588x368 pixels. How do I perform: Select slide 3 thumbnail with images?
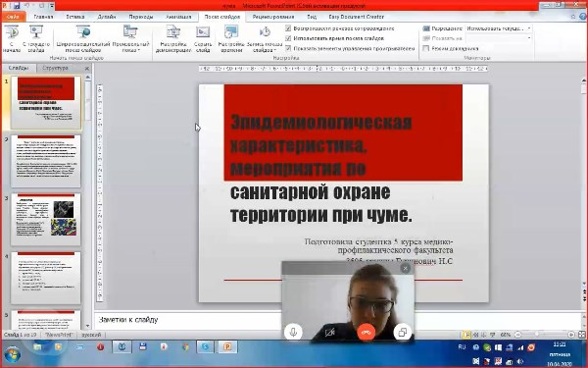(46, 220)
